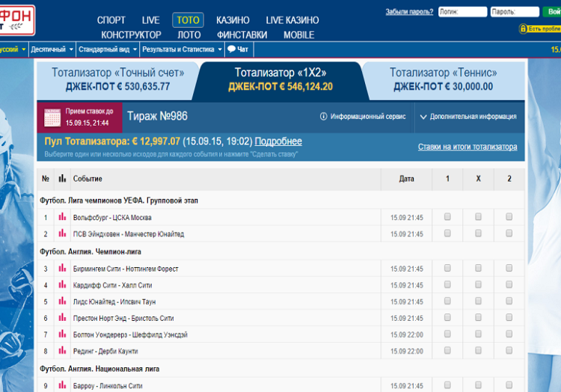Open the Русский language dropdown
Image resolution: width=561 pixels, height=392 pixels.
13,49
